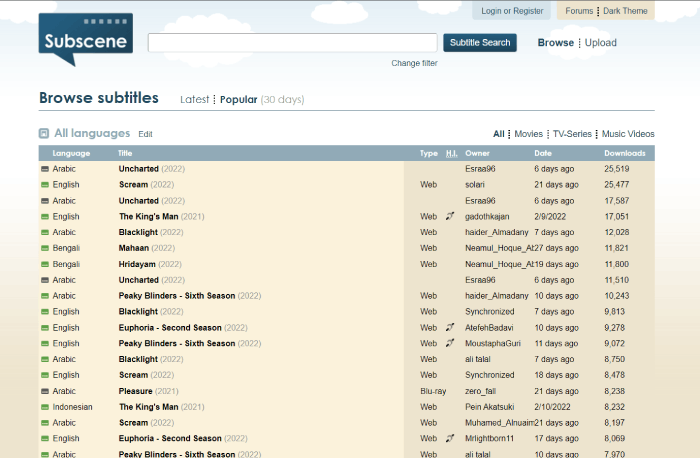Viewport: 700px width, 458px height.
Task: Click hearing impaired icon in AtefehBadavi row
Action: click(x=450, y=327)
